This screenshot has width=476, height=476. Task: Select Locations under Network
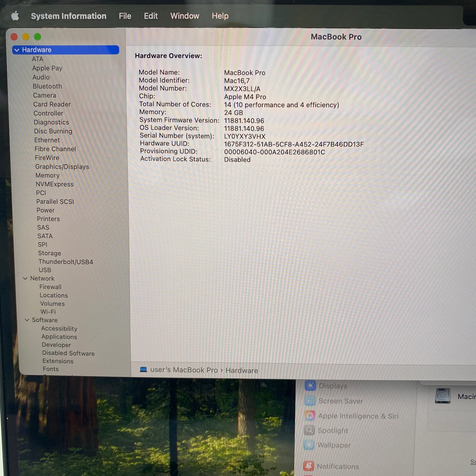54,295
